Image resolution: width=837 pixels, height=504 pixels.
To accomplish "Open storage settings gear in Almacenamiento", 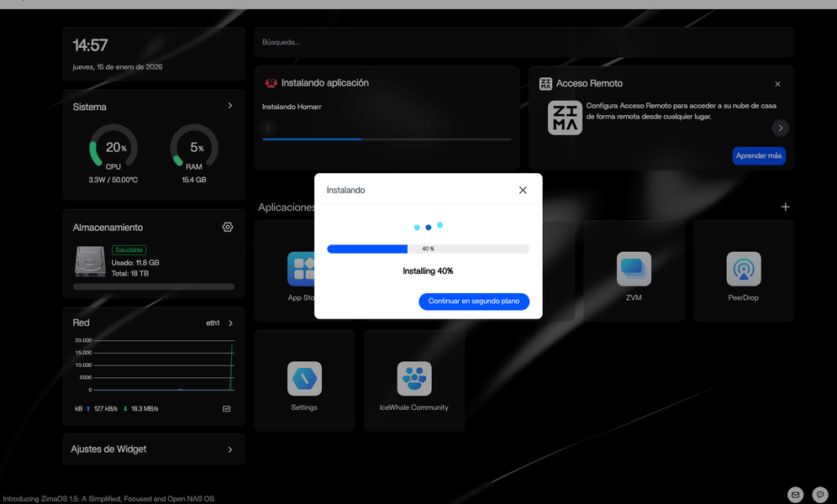I will [228, 227].
